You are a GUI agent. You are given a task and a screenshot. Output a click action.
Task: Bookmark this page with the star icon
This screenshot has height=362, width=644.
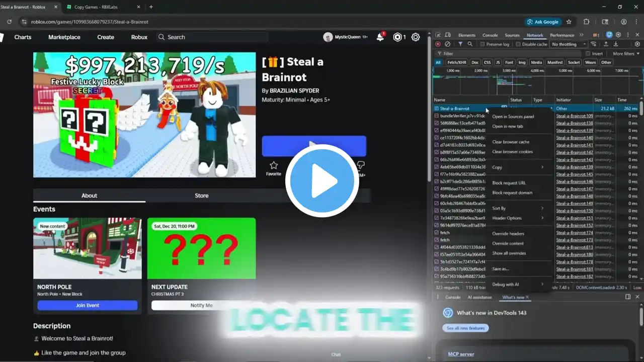(569, 22)
